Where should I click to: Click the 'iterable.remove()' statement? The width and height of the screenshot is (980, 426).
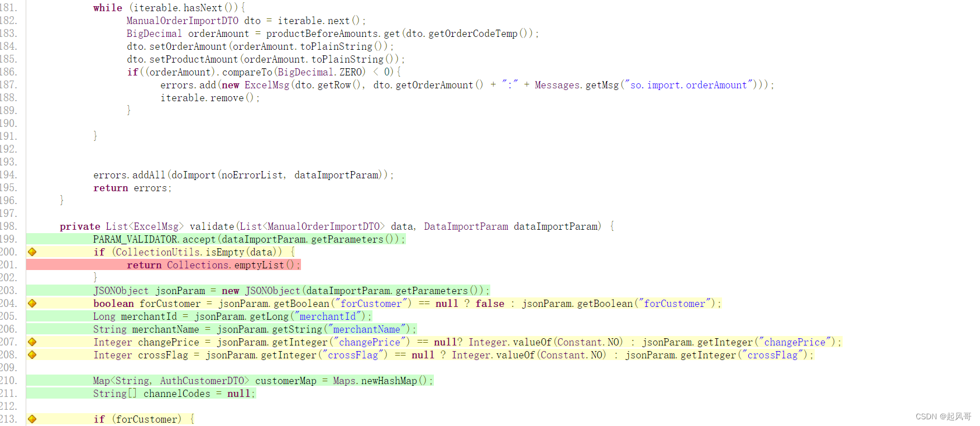click(x=210, y=98)
